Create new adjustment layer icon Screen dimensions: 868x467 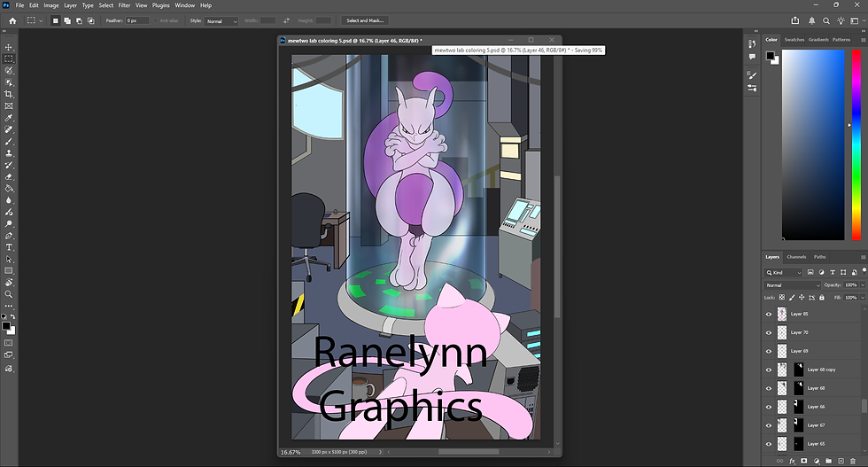[816, 461]
